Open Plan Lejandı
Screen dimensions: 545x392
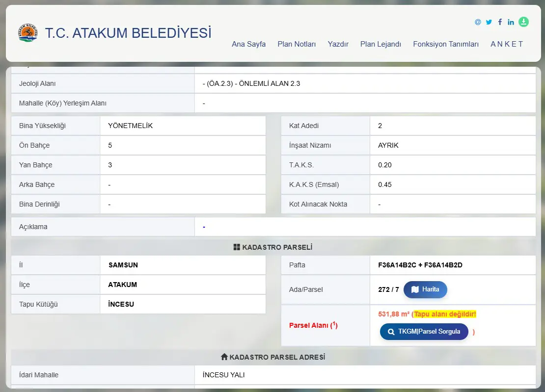click(381, 44)
